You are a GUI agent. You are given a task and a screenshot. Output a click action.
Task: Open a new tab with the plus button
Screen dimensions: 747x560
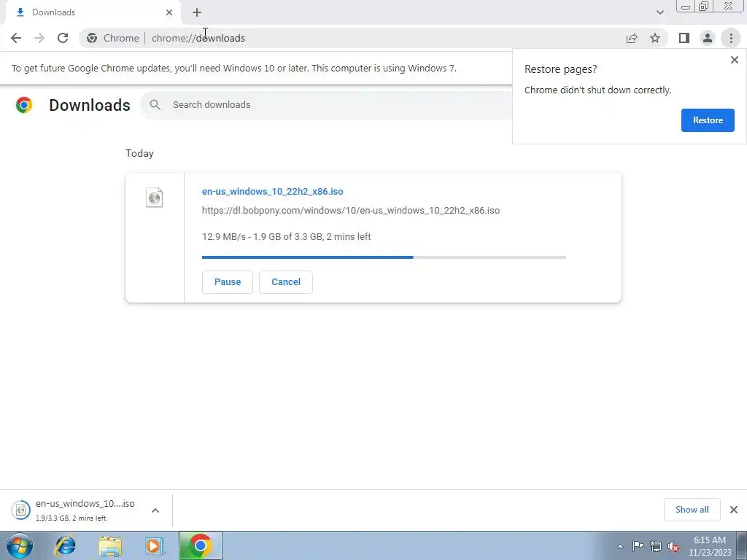pos(197,12)
